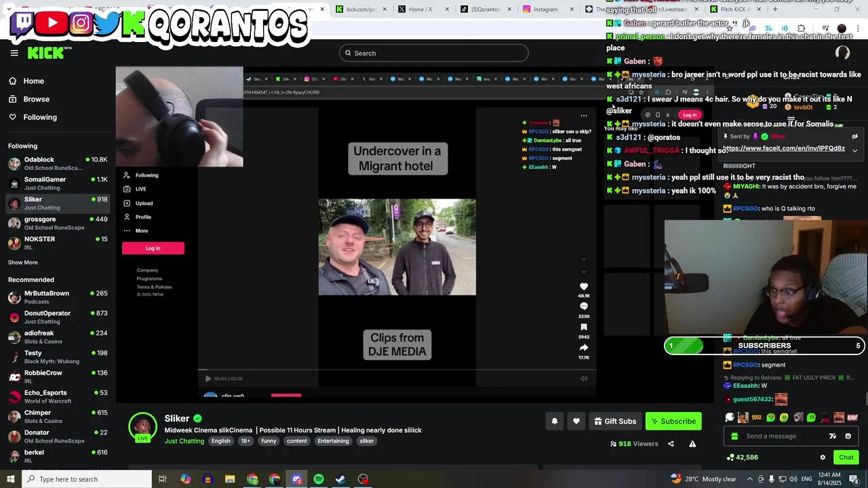Follow with the heart button
The height and width of the screenshot is (488, 868).
(576, 421)
